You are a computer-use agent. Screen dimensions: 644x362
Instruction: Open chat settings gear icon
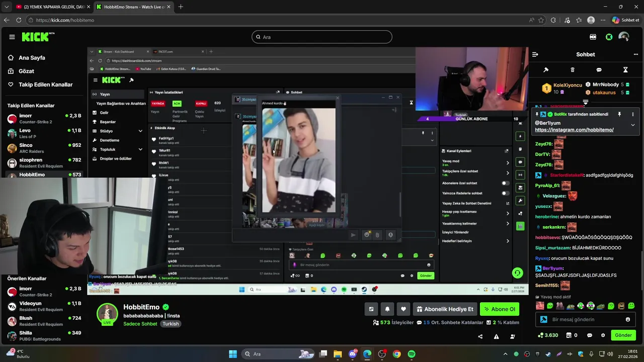tap(603, 335)
